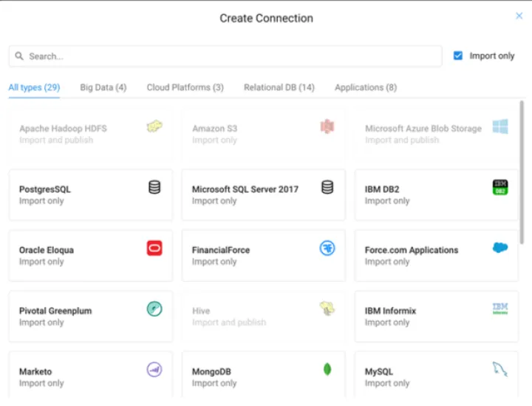This screenshot has width=532, height=406.
Task: Click the Salesforce cloud icon for Force.com
Action: coord(500,248)
